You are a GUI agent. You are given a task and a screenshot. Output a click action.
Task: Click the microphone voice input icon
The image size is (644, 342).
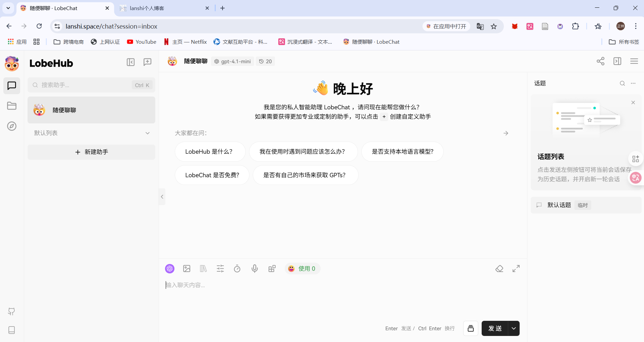254,268
